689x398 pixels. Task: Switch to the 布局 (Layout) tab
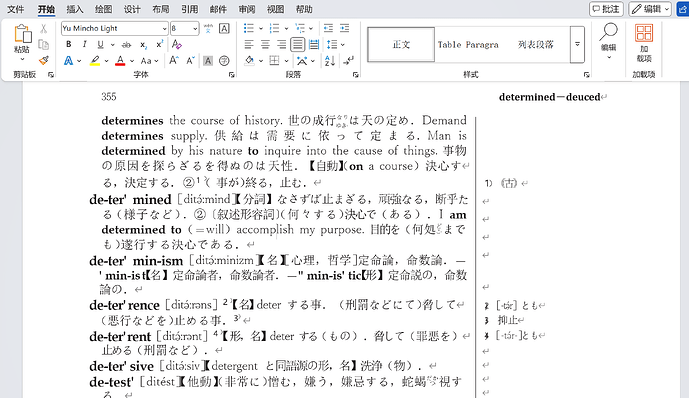pos(160,9)
